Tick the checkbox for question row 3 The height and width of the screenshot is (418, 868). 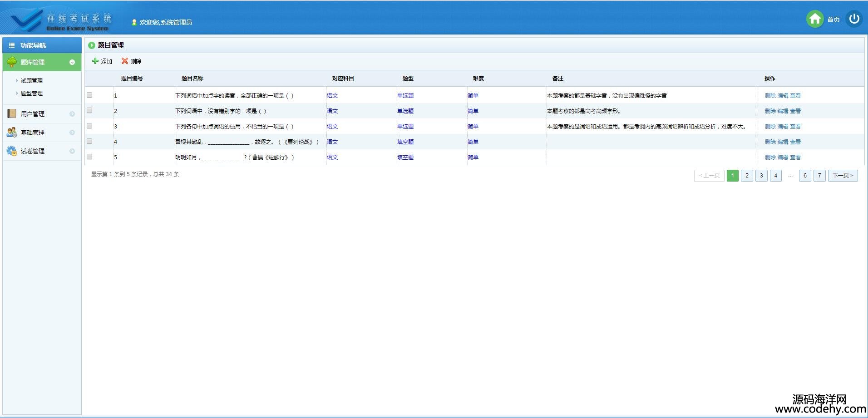89,126
